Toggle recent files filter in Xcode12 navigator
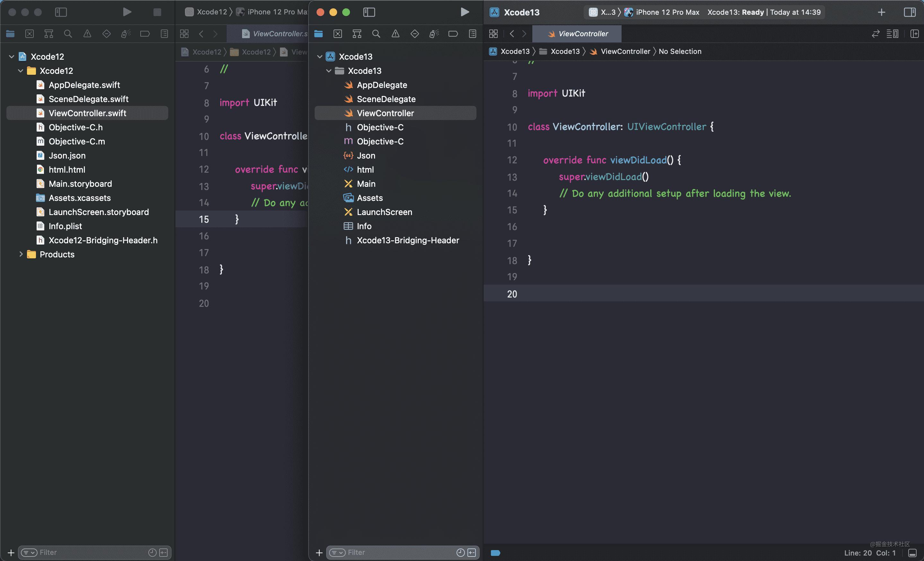 pos(152,552)
